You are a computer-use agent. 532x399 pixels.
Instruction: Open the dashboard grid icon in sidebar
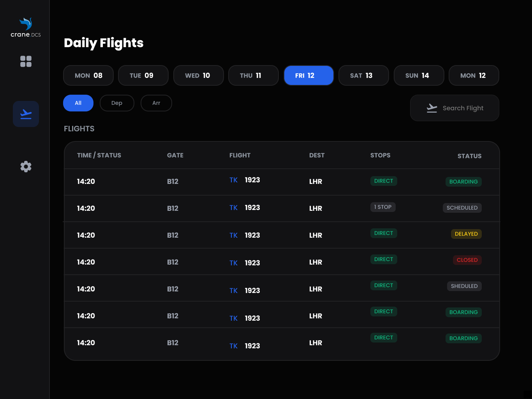(x=26, y=61)
